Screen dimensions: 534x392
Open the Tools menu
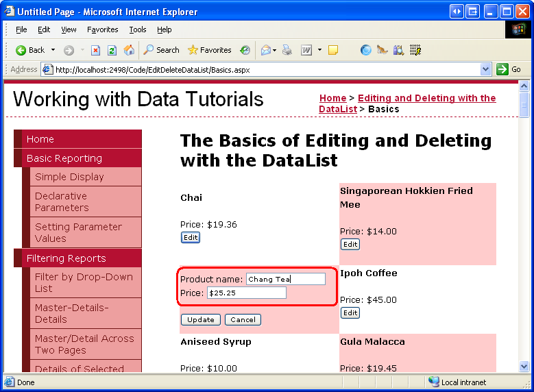coord(138,29)
